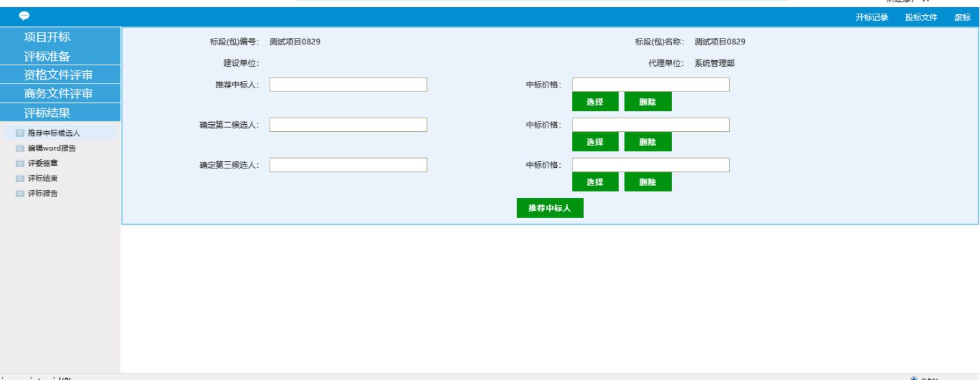Expand the 项目开标 sidebar section
This screenshot has height=380, width=980.
(x=47, y=37)
